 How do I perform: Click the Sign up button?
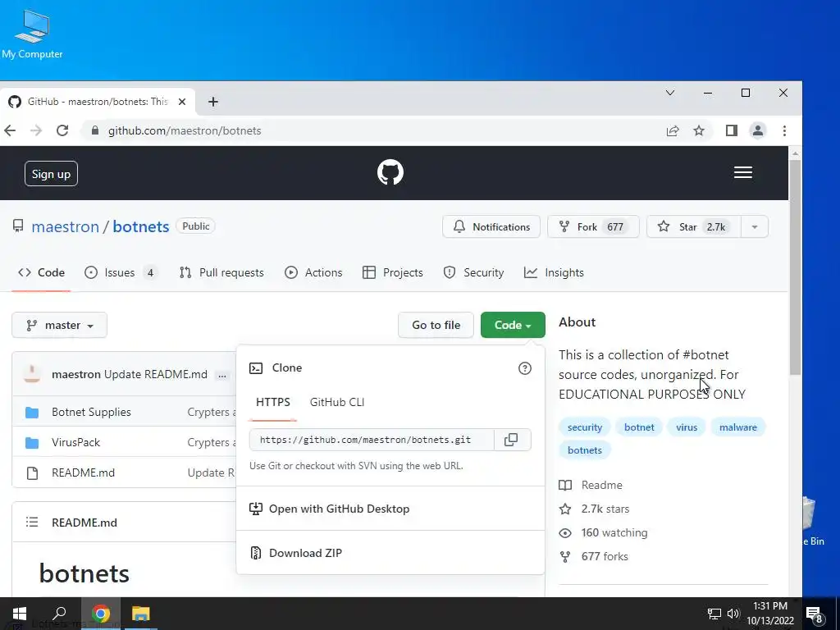click(51, 174)
